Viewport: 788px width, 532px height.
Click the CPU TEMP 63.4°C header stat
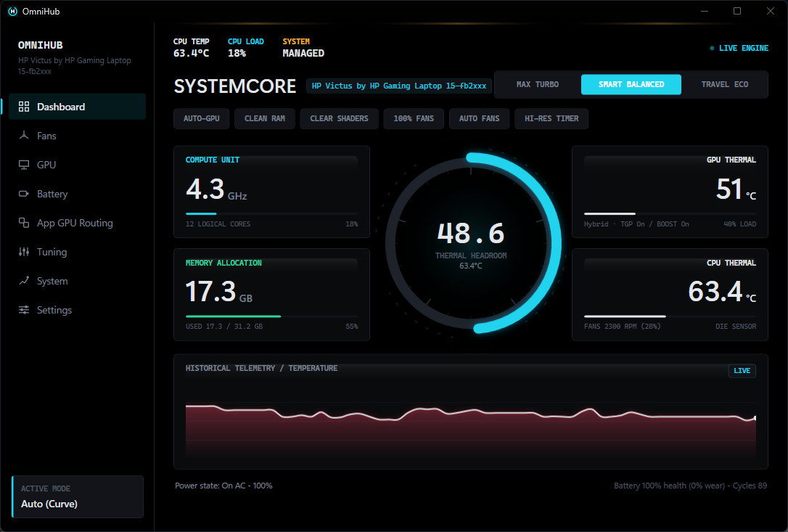(192, 48)
